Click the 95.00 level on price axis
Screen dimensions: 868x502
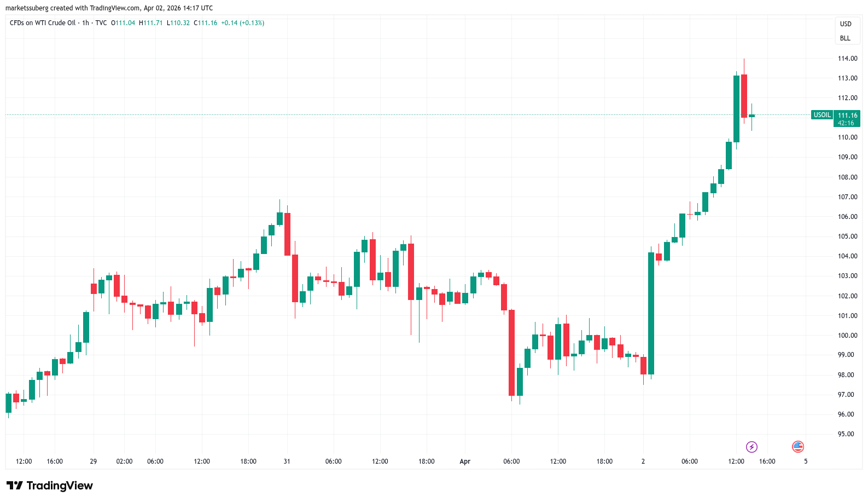click(846, 434)
